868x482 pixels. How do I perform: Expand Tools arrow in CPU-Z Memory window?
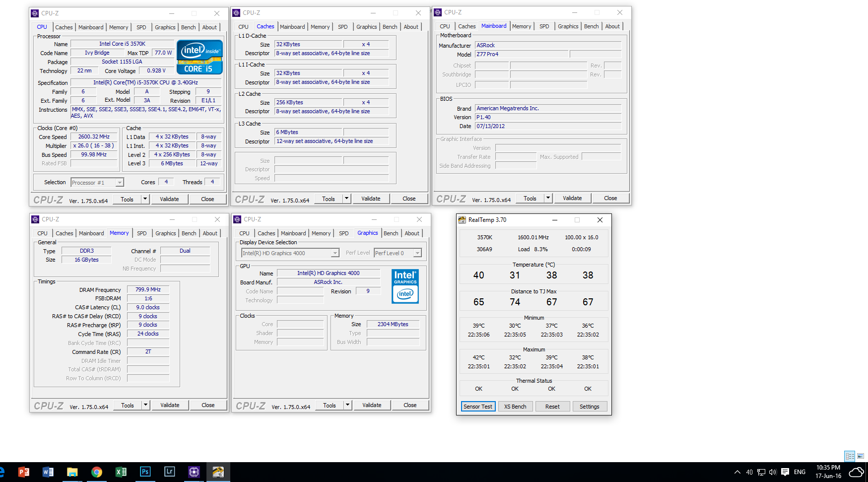click(146, 405)
